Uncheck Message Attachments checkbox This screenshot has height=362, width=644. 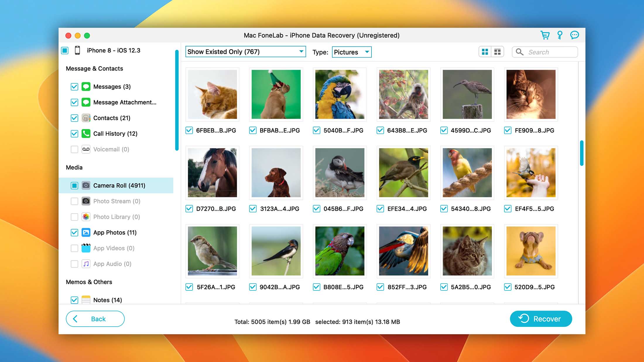74,102
